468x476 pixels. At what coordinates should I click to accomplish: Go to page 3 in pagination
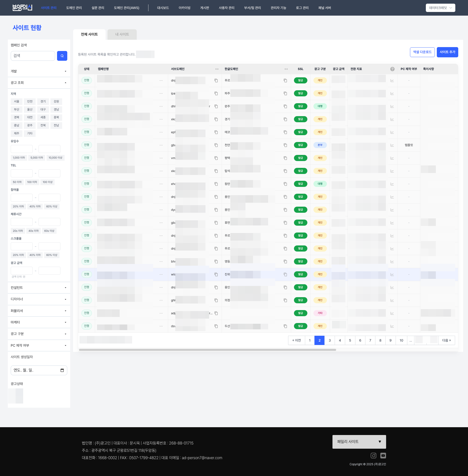(330, 340)
